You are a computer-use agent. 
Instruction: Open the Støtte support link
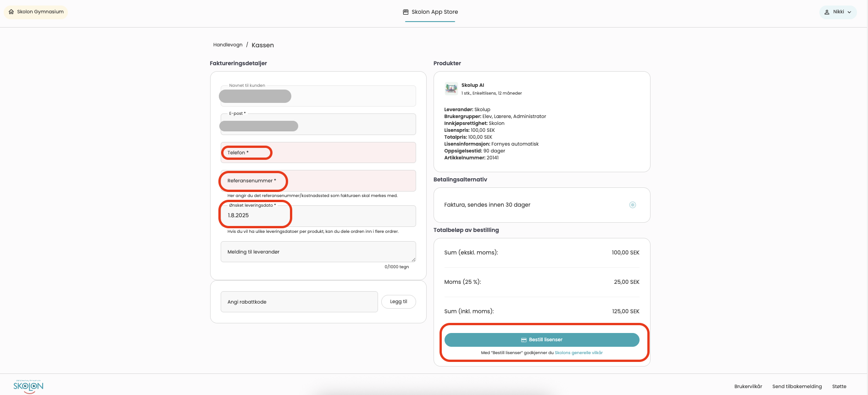(839, 386)
